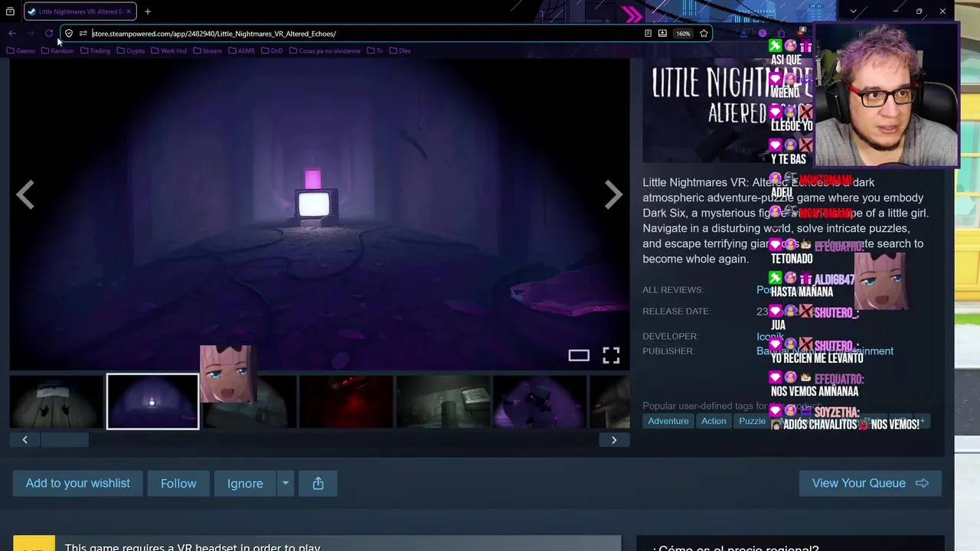Open the Stream bookmarks folder

207,51
